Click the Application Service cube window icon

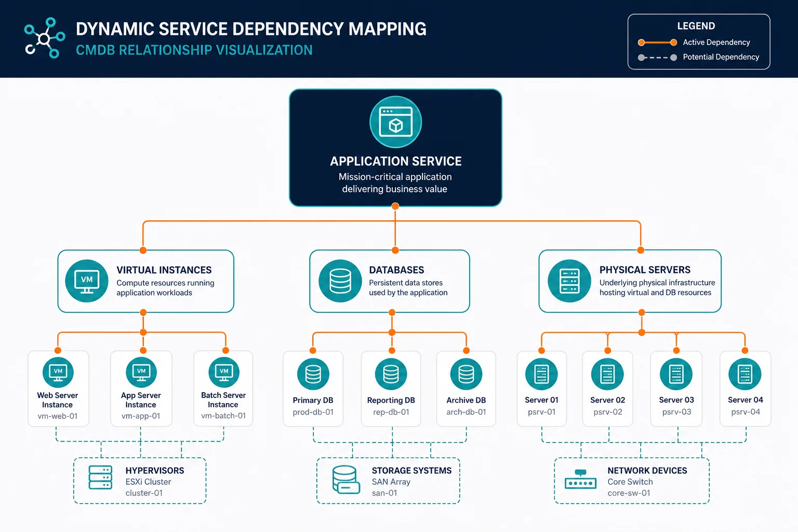(396, 122)
